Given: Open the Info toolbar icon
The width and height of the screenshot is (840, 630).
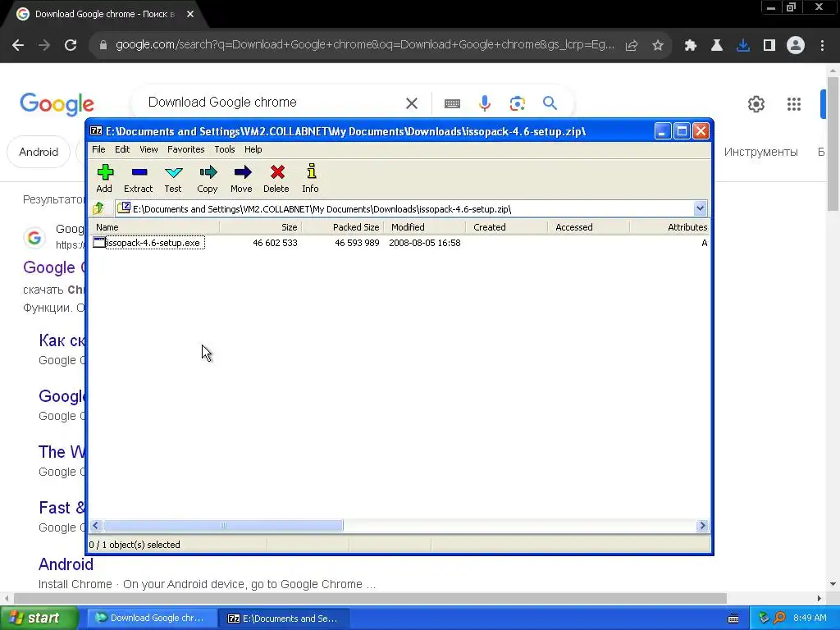Looking at the screenshot, I should pyautogui.click(x=310, y=178).
